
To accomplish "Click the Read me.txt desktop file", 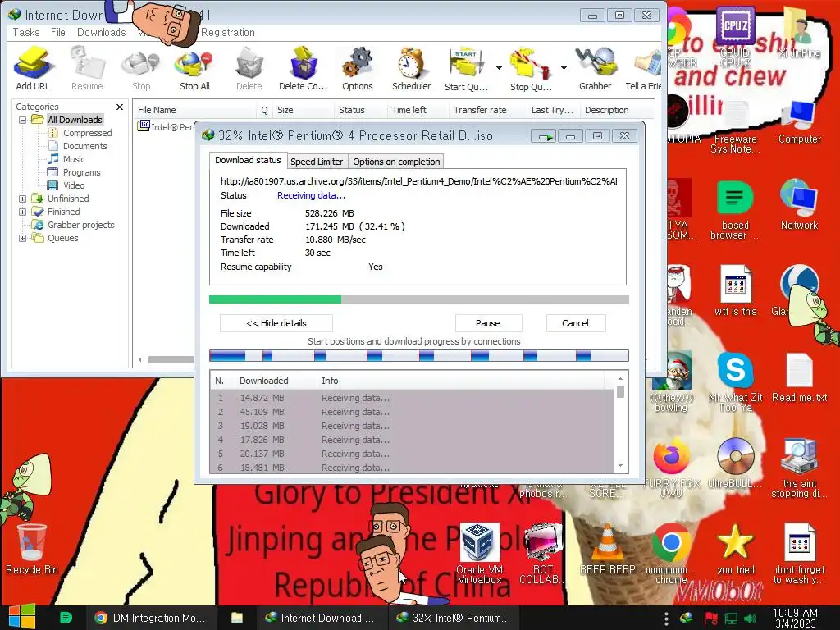I will click(x=800, y=377).
